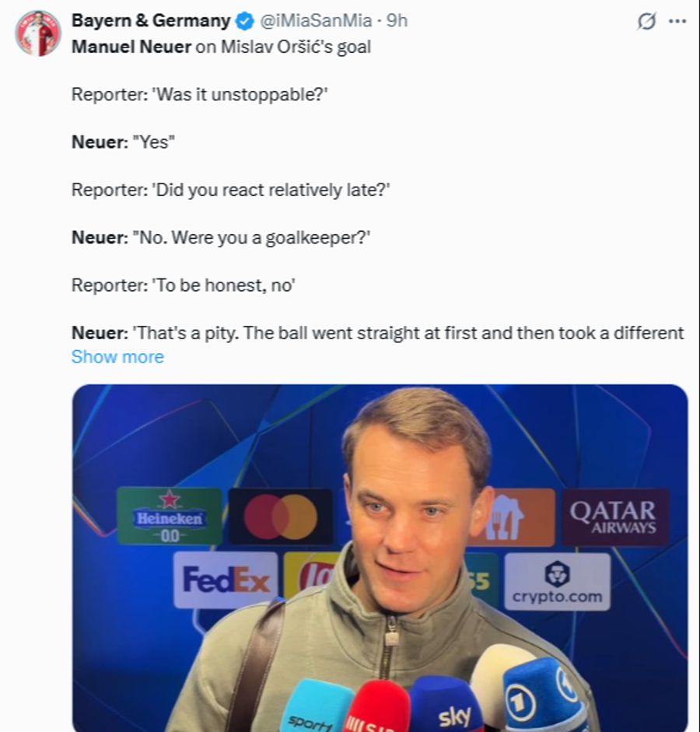Expand the tweet with Show more
The height and width of the screenshot is (732, 700).
[117, 357]
